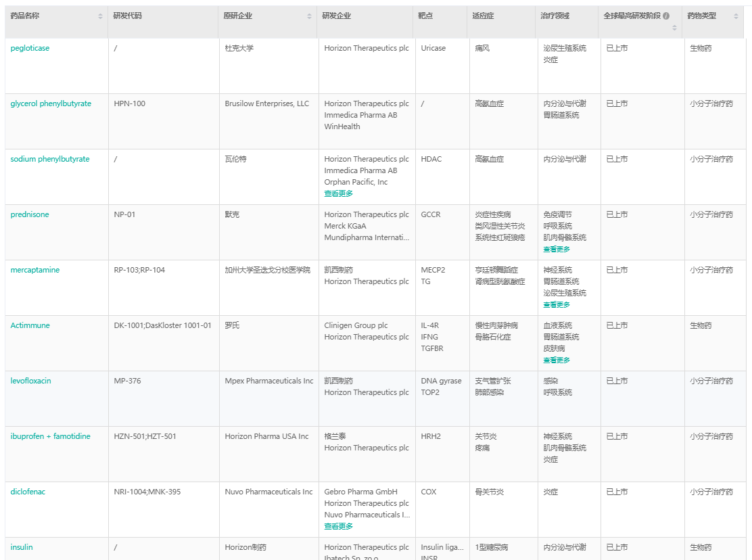Show more 研发企业 for diclofenac
Screen dimensions: 752x560
coord(338,526)
